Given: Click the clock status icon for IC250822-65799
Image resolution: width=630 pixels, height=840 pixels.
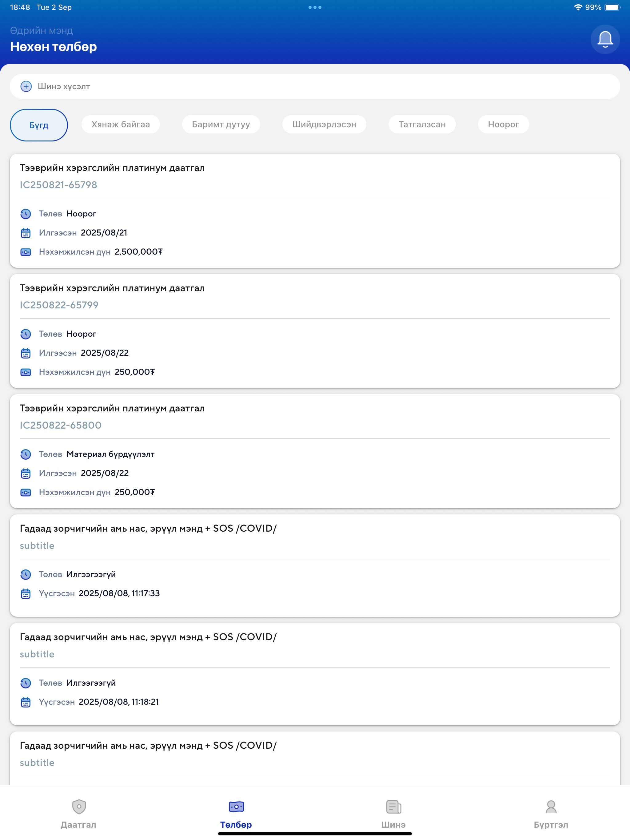Looking at the screenshot, I should 26,334.
